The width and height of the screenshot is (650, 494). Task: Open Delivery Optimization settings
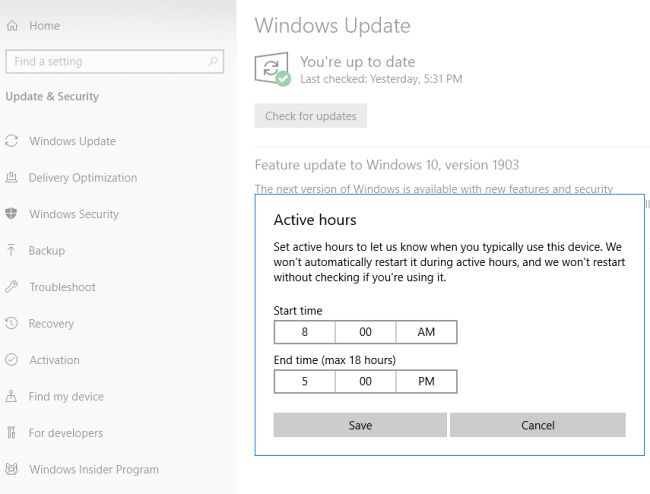[x=83, y=177]
